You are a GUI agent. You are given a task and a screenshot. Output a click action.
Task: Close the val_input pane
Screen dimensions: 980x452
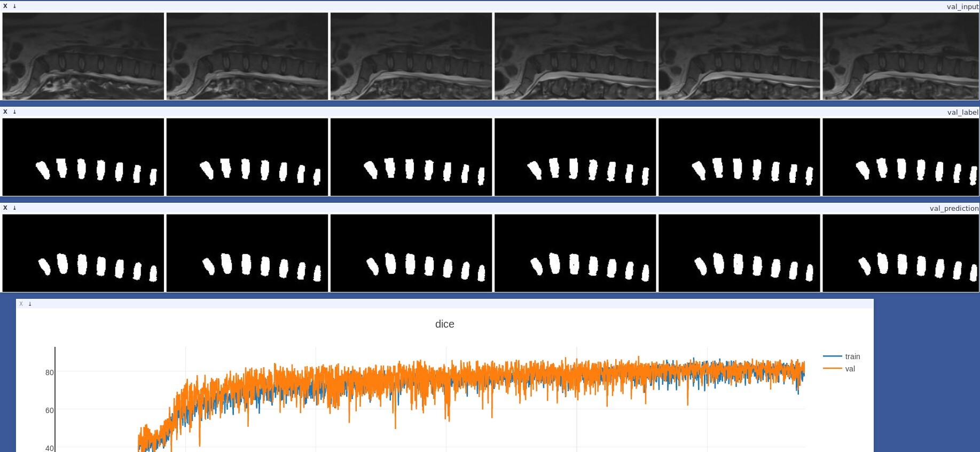pos(5,6)
